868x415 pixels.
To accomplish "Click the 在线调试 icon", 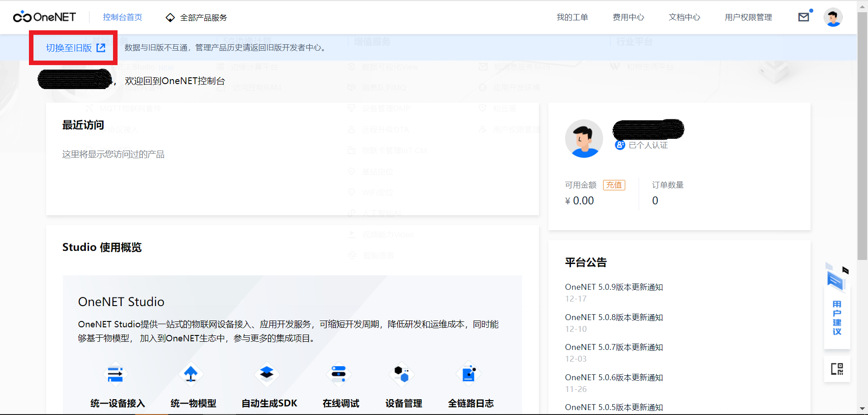I will 339,374.
